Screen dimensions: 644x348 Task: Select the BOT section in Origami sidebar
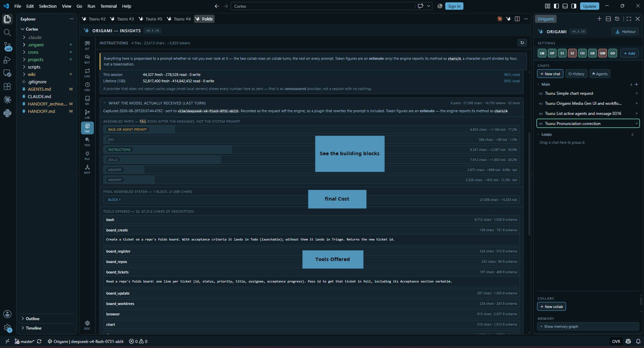[87, 59]
